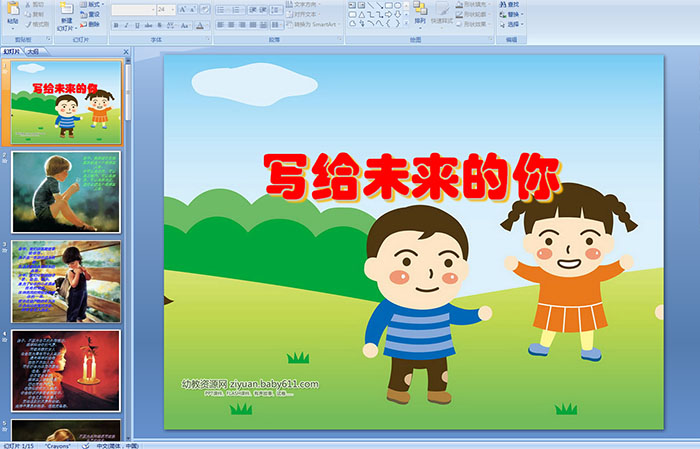This screenshot has height=449, width=700.
Task: Open the Paragraph dialog launcher
Action: [339, 39]
